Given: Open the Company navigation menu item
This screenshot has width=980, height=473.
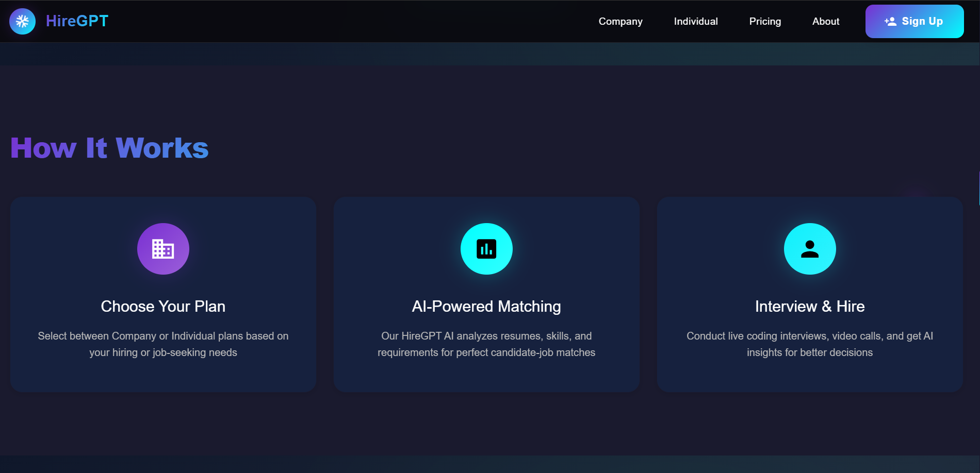Looking at the screenshot, I should 620,21.
